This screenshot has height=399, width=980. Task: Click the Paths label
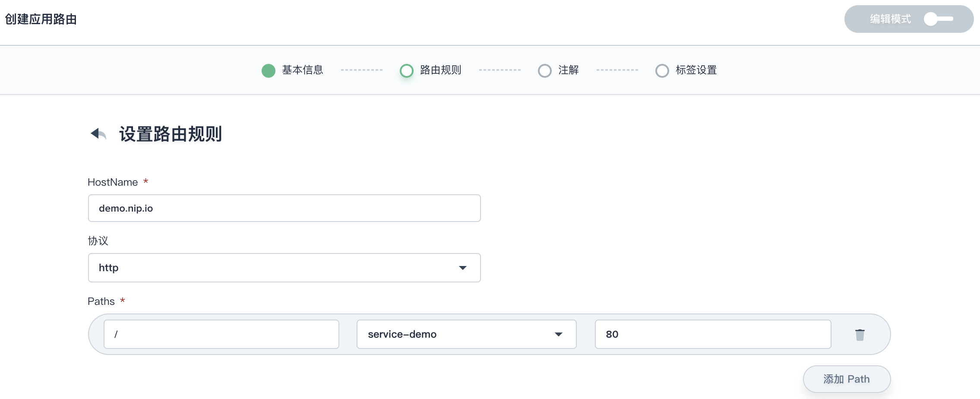click(101, 301)
